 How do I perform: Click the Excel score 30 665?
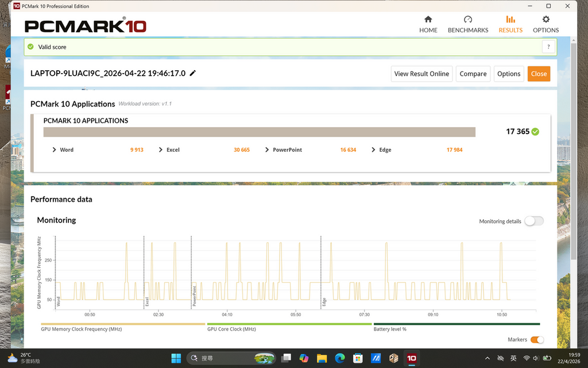click(x=242, y=149)
